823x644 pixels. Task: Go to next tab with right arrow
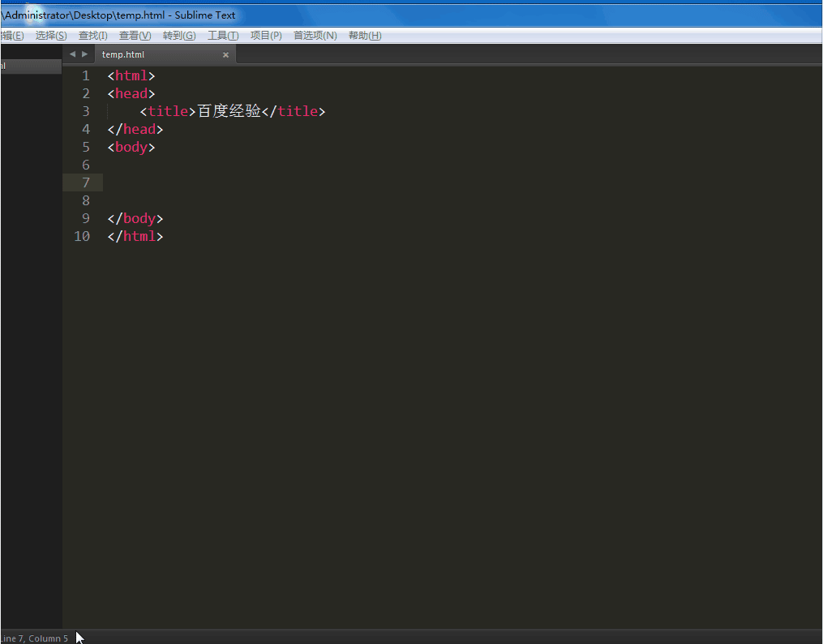click(x=84, y=54)
